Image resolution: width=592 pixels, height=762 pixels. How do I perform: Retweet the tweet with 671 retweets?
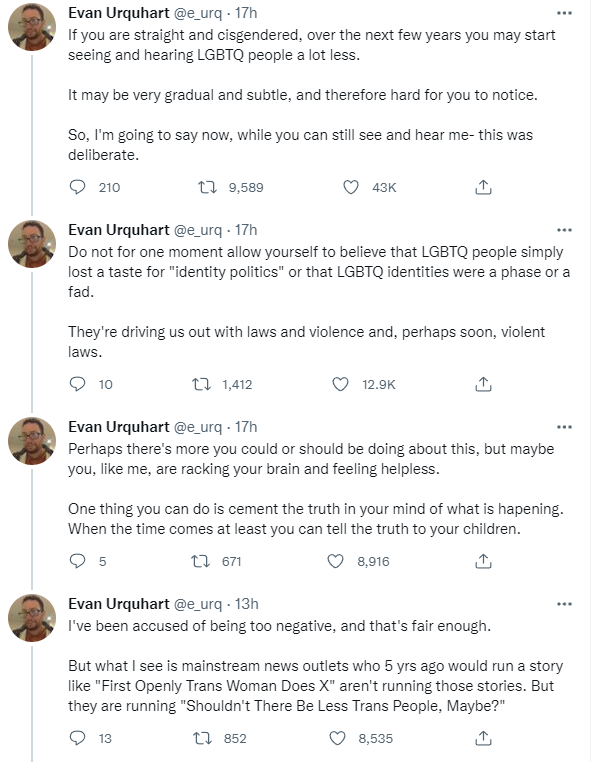point(200,561)
